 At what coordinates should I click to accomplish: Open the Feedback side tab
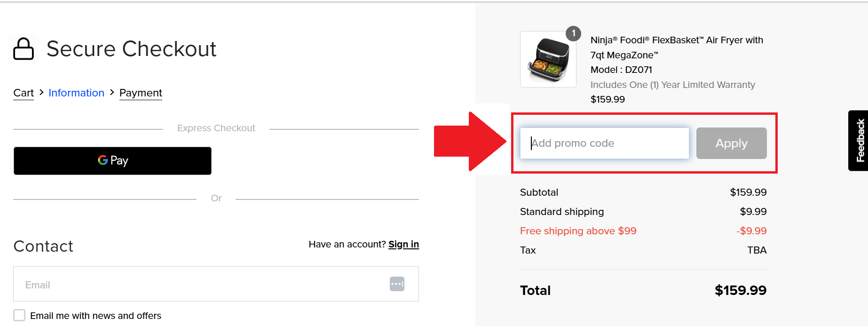click(x=860, y=141)
